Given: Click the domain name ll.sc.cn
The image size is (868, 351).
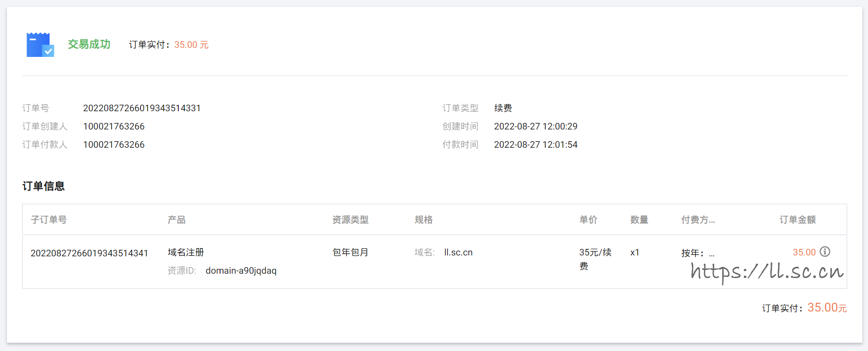Looking at the screenshot, I should click(x=458, y=252).
